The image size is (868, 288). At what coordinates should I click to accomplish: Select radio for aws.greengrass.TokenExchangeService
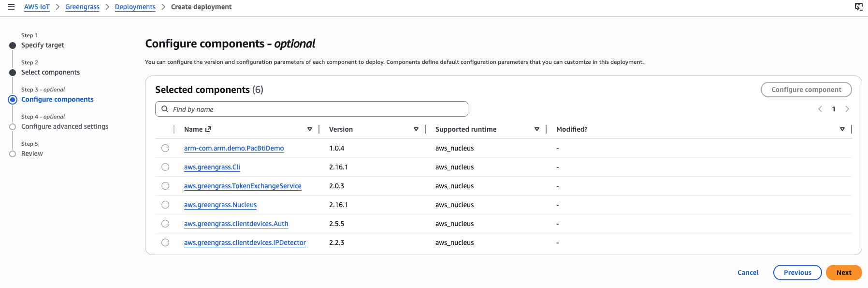click(165, 186)
